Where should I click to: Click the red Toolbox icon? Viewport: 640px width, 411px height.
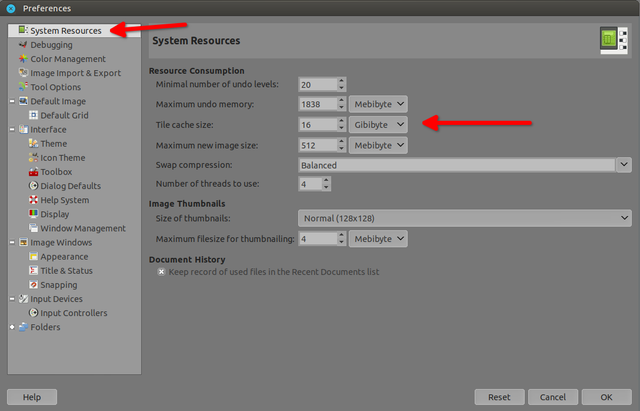(33, 172)
